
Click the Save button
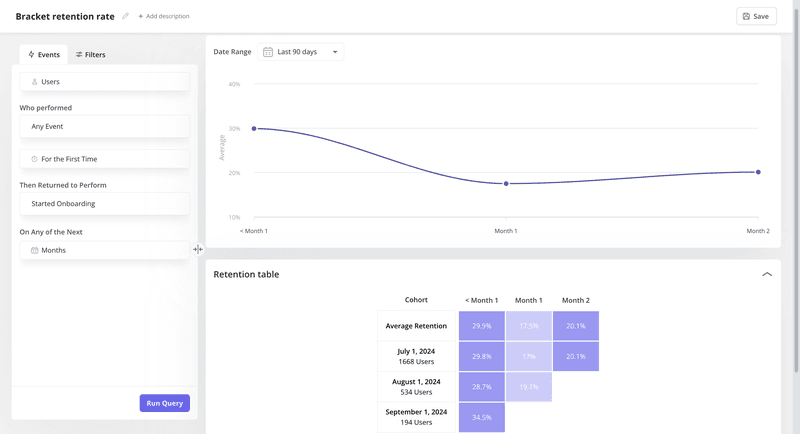pyautogui.click(x=756, y=16)
